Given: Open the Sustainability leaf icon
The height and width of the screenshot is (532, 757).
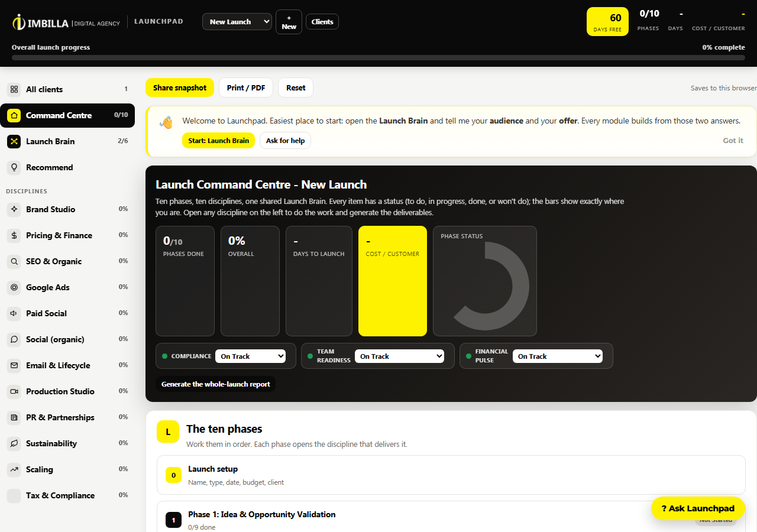Looking at the screenshot, I should click(14, 443).
